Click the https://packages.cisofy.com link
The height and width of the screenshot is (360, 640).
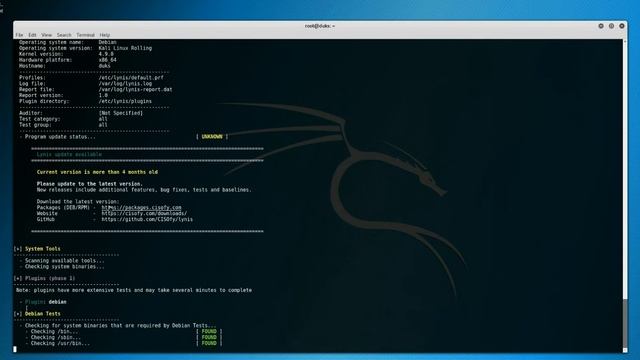[x=141, y=207]
